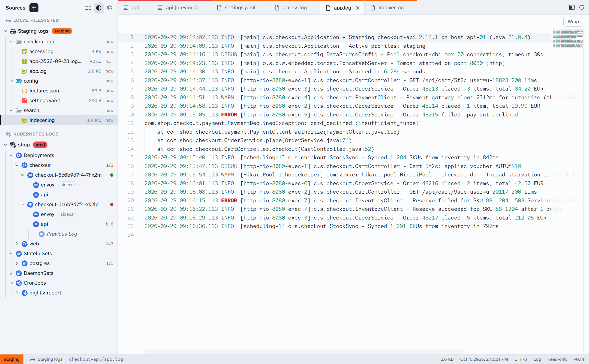Image resolution: width=589 pixels, height=364 pixels.
Task: Click UTF-8 encoding in status bar
Action: point(521,359)
